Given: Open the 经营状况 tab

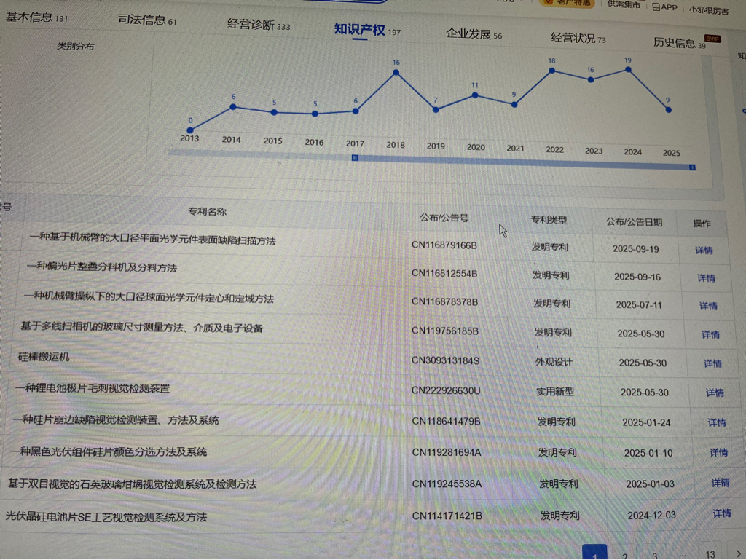Looking at the screenshot, I should click(x=578, y=38).
